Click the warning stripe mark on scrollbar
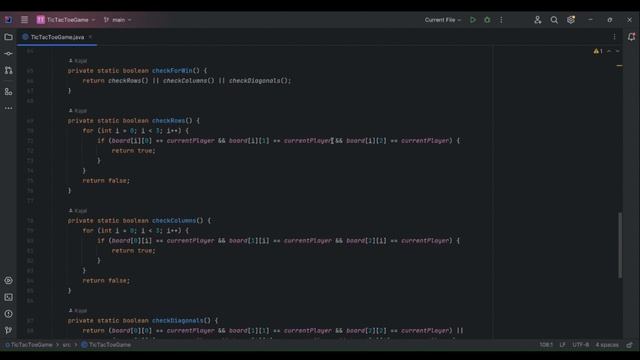 (619, 65)
